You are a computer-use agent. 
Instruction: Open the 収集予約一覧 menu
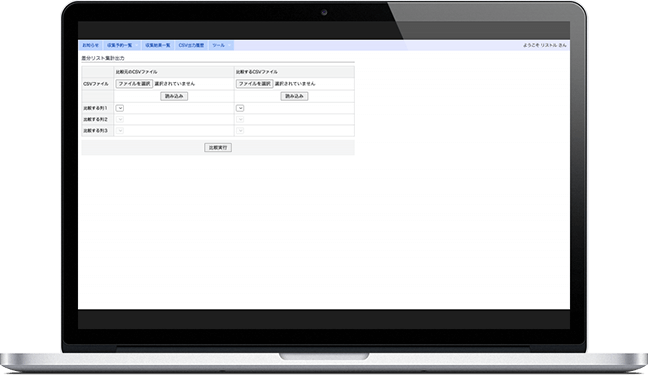121,45
